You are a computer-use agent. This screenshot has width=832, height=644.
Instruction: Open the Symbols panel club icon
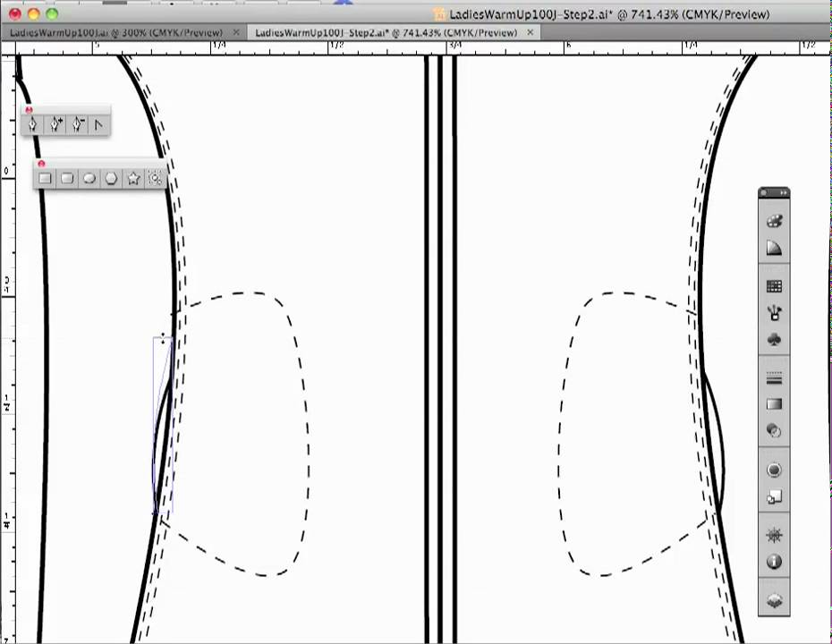(774, 340)
